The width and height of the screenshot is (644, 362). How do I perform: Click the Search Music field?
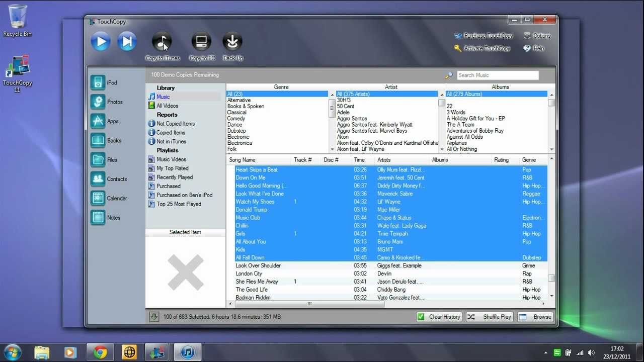coord(498,75)
